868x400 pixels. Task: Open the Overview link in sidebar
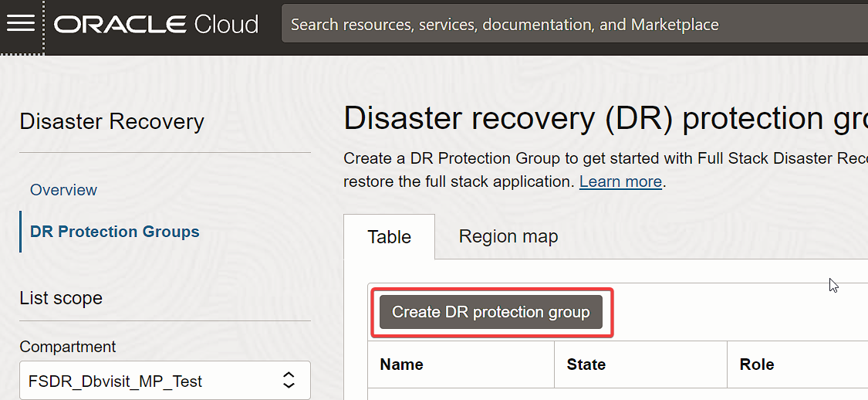(x=64, y=190)
